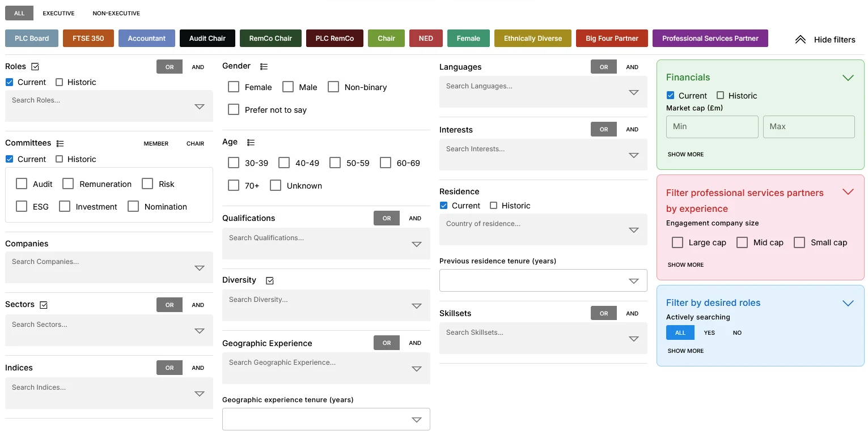This screenshot has height=435, width=868.
Task: Open the Search Roles dropdown arrow
Action: [x=199, y=106]
